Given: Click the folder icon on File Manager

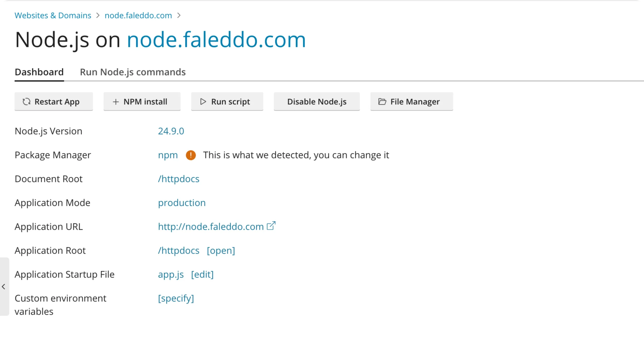Looking at the screenshot, I should pyautogui.click(x=382, y=102).
